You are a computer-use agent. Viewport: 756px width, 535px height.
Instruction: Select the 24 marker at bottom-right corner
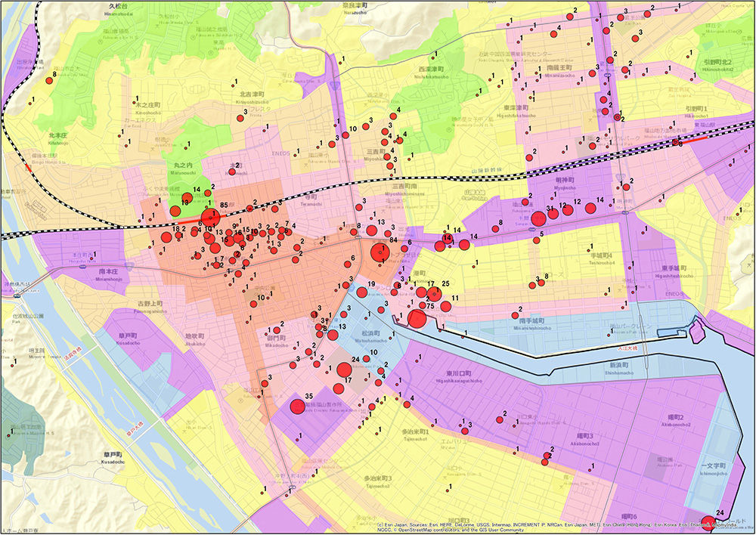point(708,522)
